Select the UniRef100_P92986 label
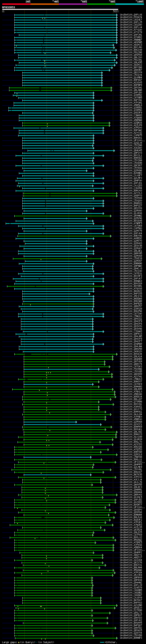The width and height of the screenshot is (146, 644). tap(131, 369)
